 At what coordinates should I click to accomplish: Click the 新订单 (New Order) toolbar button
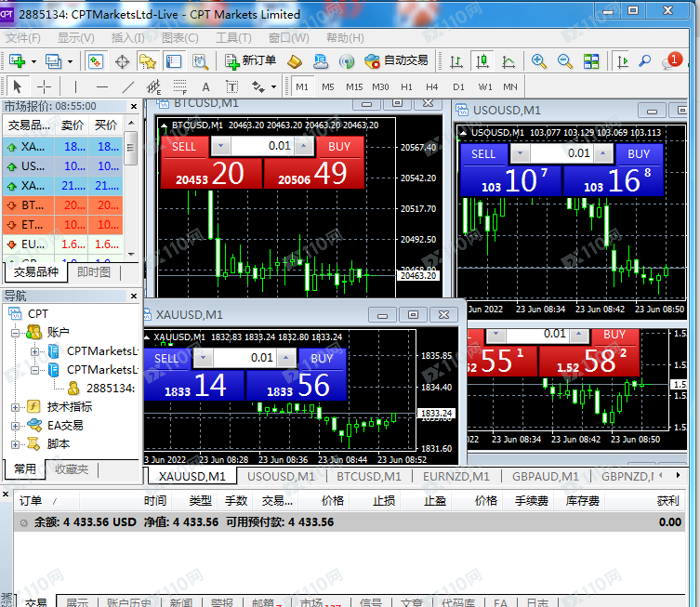coord(251,61)
